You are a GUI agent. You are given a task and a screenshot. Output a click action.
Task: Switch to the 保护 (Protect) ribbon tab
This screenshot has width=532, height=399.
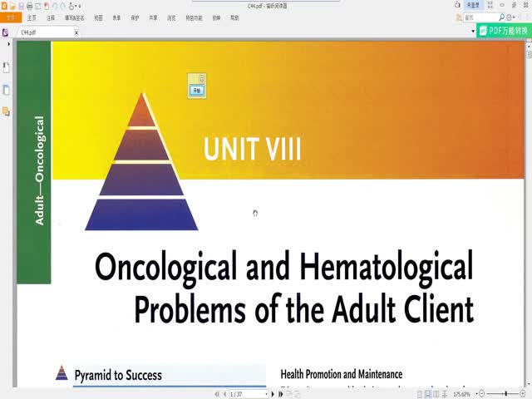[x=135, y=17]
